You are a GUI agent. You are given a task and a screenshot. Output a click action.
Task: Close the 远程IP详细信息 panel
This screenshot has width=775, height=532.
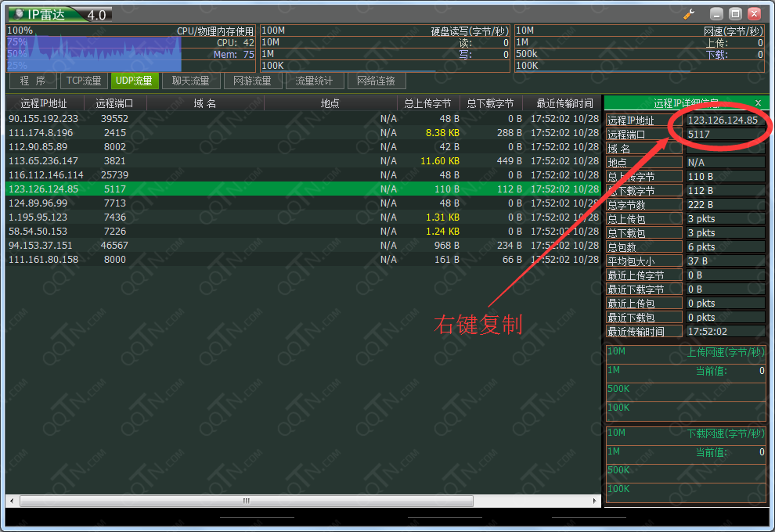[759, 102]
